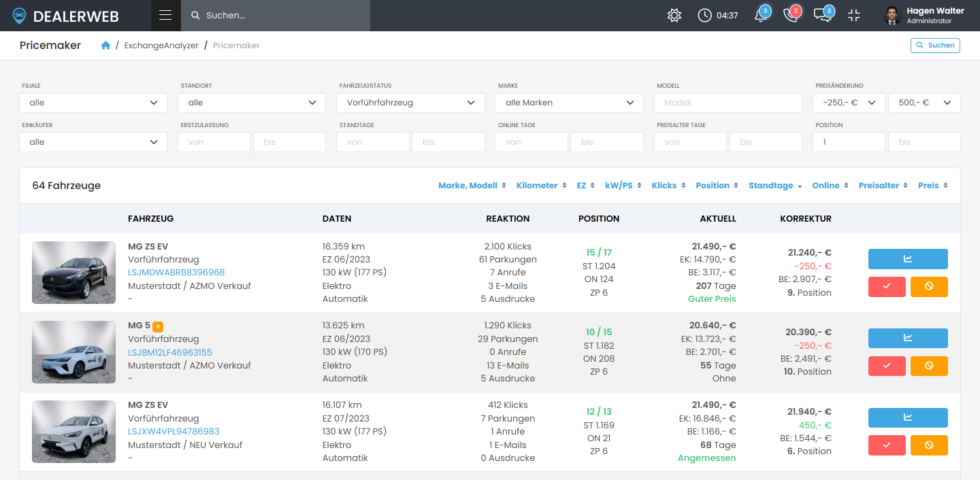The height and width of the screenshot is (480, 980).
Task: Open VIN link LSJ8M12LF46963155
Action: coord(170,352)
